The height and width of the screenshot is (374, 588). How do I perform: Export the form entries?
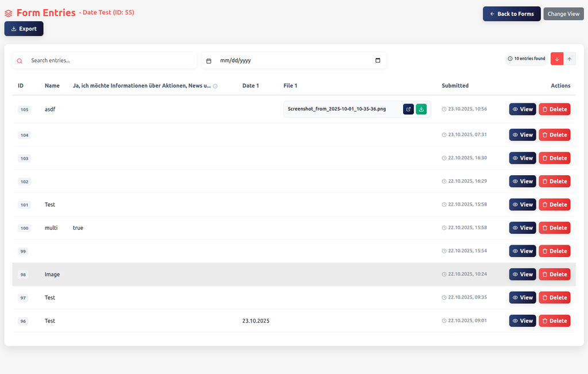click(24, 29)
